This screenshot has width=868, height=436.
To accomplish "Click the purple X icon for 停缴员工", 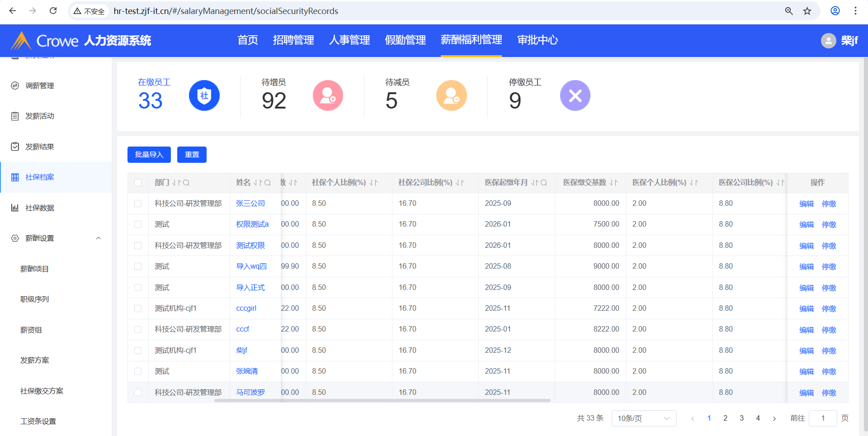I will click(x=575, y=95).
